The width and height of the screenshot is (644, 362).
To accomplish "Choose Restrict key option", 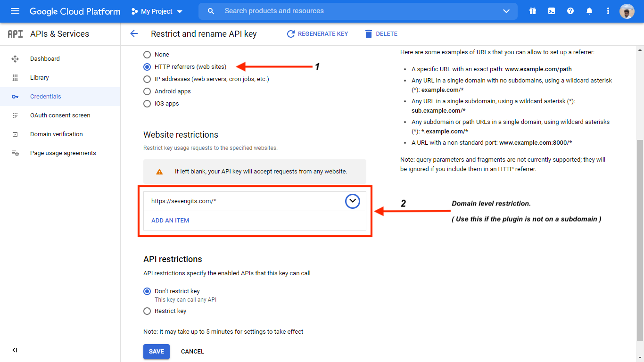I will tap(147, 311).
